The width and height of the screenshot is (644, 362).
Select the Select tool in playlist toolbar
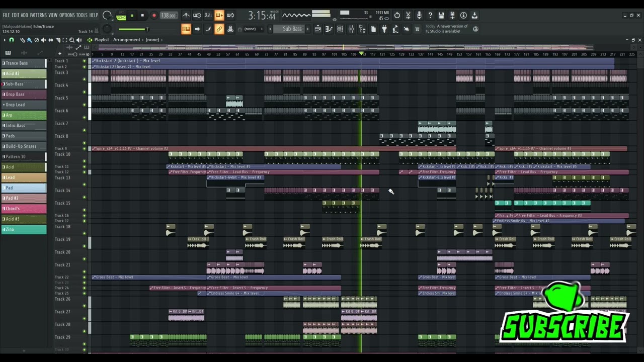[x=65, y=40]
